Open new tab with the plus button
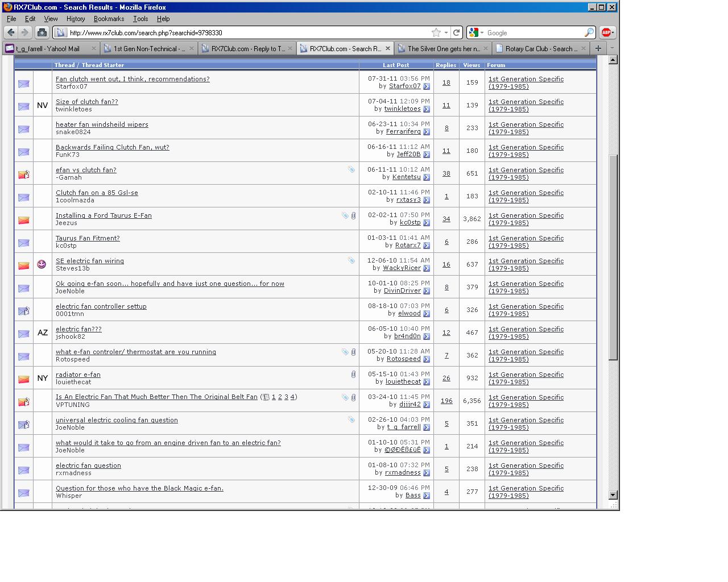This screenshot has width=728, height=582. click(598, 48)
